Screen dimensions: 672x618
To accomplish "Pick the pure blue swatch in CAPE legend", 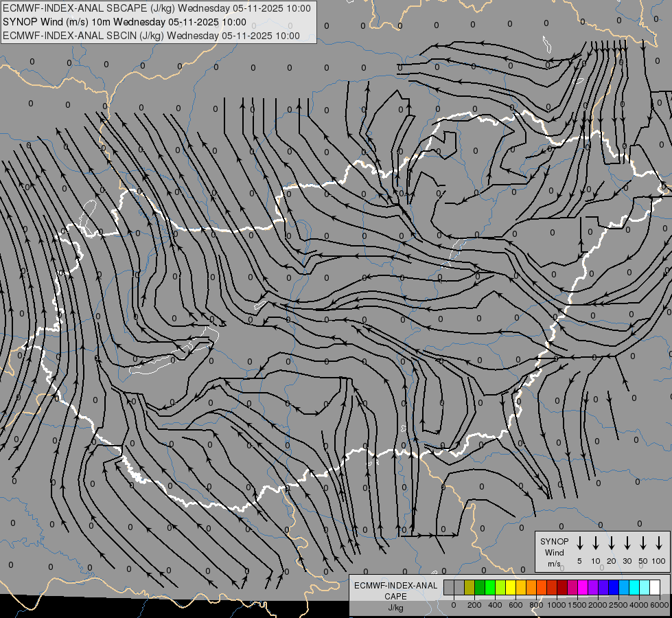I will (x=614, y=587).
